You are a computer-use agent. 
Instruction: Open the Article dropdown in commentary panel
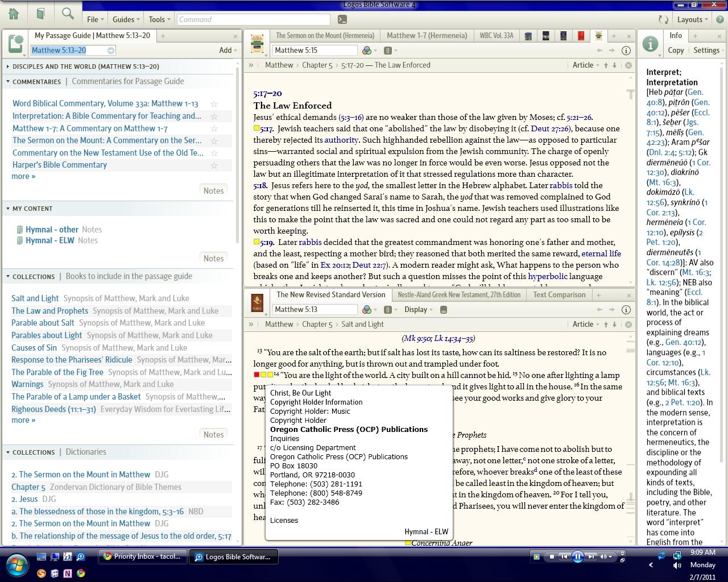click(x=586, y=65)
